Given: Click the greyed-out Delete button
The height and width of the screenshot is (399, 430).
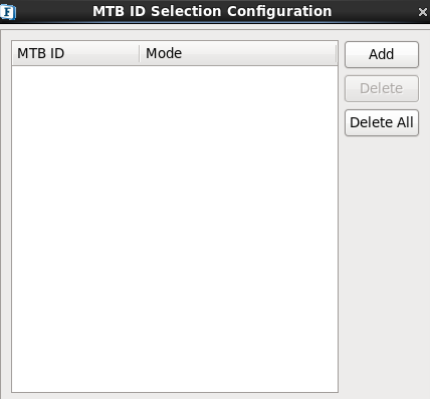Looking at the screenshot, I should click(x=381, y=88).
